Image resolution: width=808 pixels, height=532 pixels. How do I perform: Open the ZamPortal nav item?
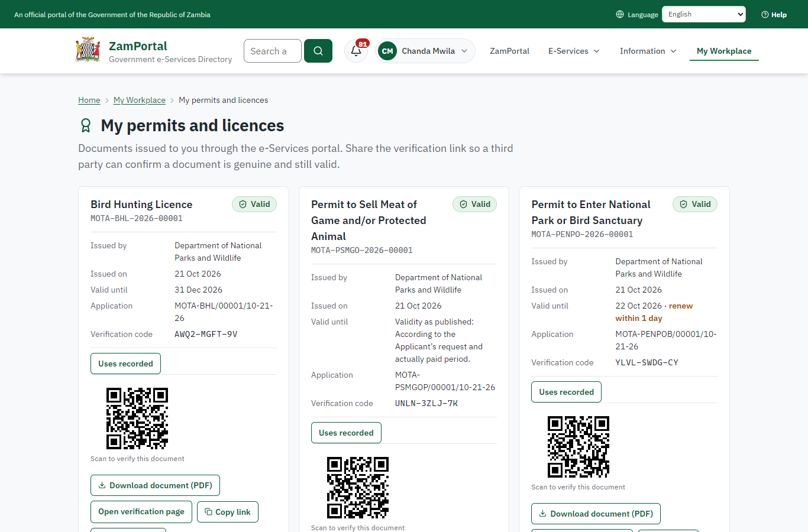509,51
